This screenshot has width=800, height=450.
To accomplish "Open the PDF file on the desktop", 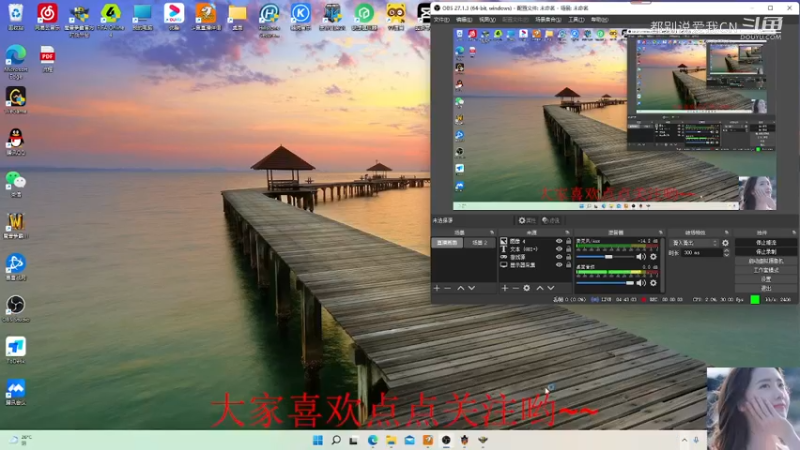I will (x=47, y=59).
